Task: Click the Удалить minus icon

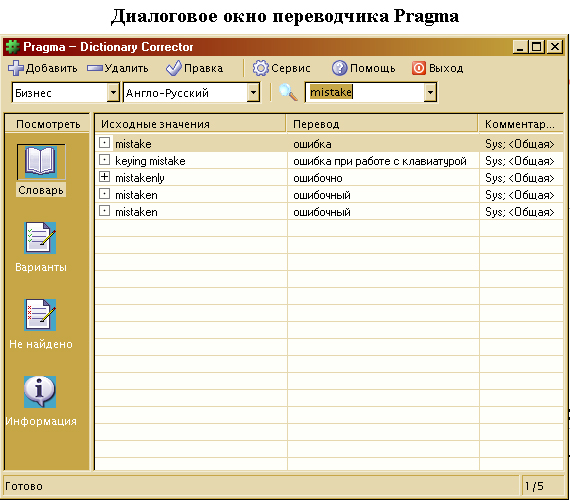Action: (x=95, y=68)
